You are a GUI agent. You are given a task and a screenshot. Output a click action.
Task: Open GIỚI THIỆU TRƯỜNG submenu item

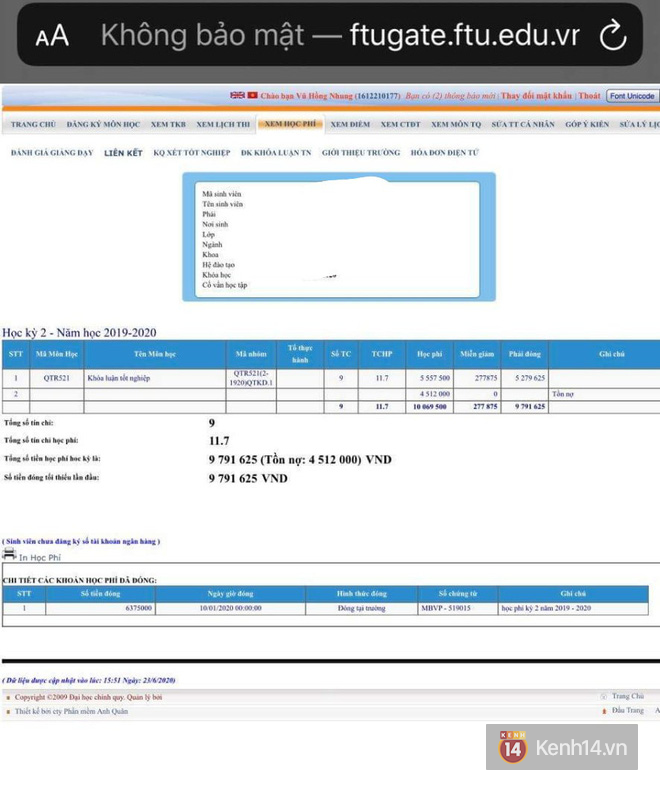coord(361,153)
